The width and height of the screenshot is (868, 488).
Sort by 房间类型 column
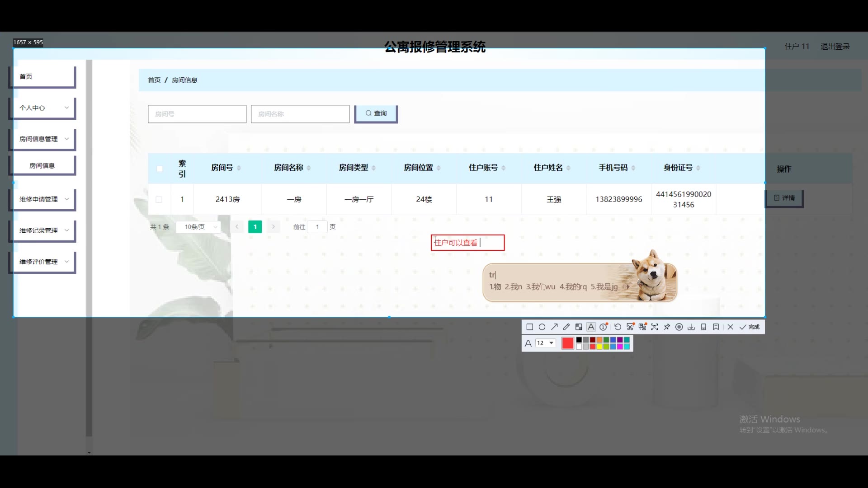coord(373,168)
